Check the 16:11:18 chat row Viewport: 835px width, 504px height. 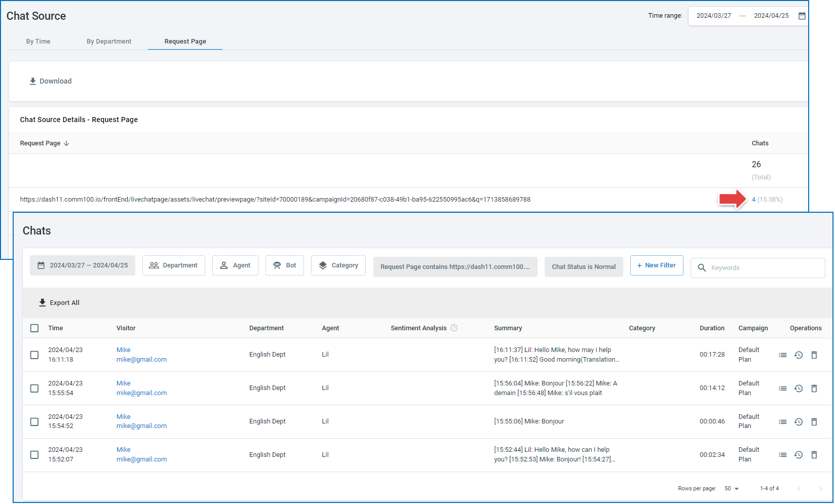(x=34, y=355)
